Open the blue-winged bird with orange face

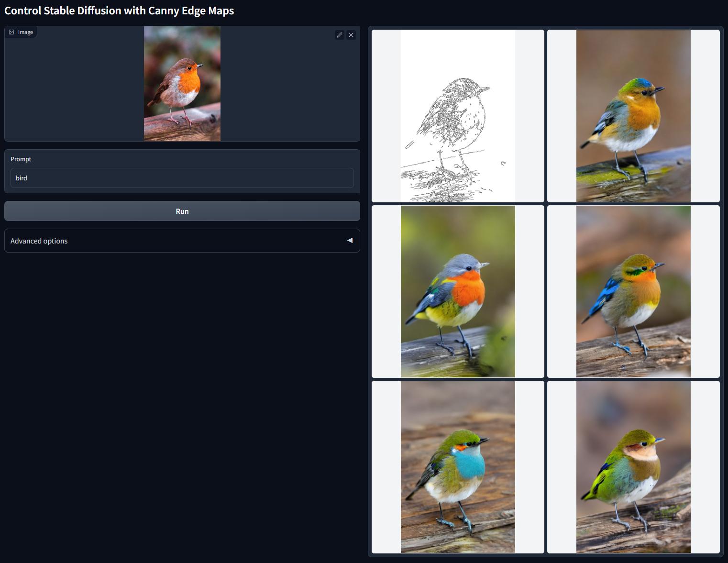click(x=633, y=291)
